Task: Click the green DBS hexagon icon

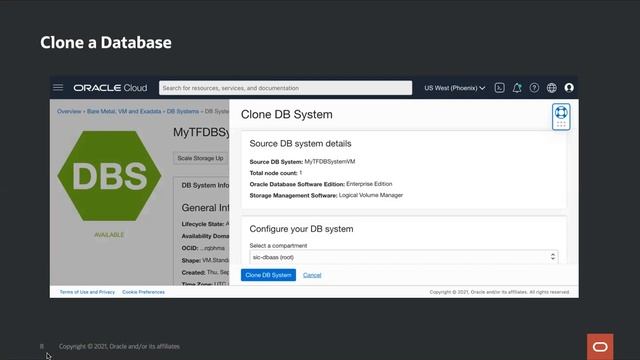Action: tap(109, 176)
